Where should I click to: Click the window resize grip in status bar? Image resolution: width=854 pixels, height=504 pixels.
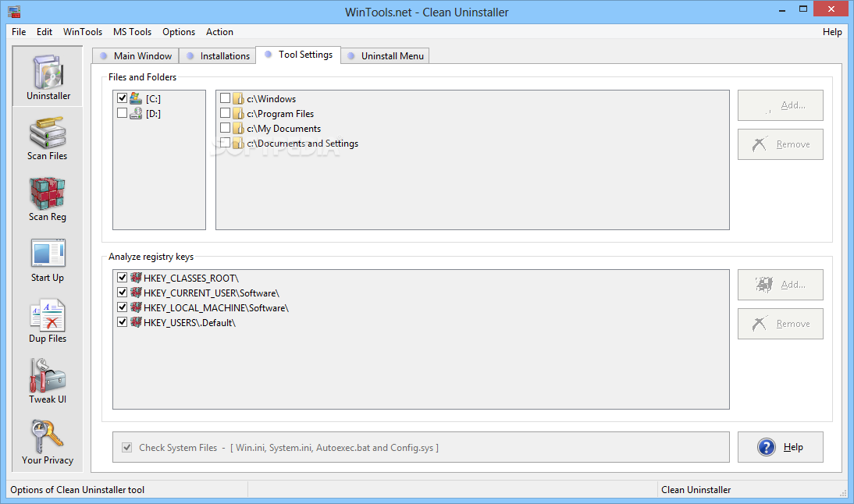(x=843, y=492)
